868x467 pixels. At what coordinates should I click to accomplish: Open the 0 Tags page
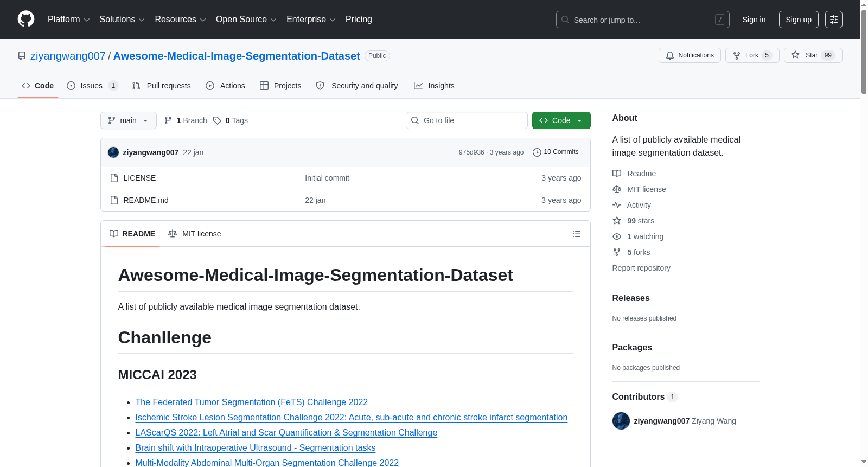tap(231, 120)
